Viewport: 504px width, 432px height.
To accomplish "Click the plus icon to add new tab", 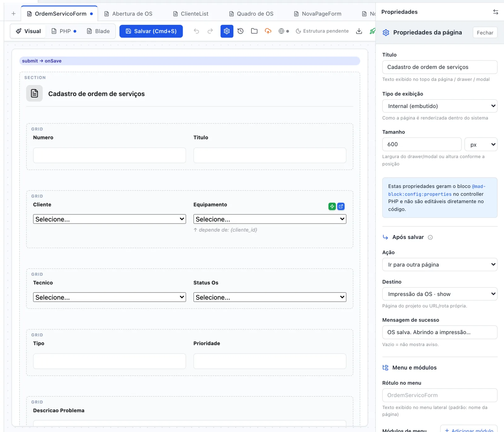I will [13, 14].
